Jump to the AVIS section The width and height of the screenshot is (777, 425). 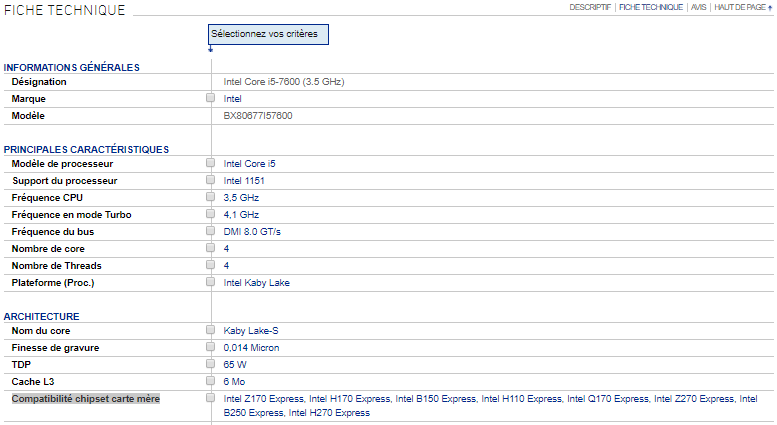[699, 7]
